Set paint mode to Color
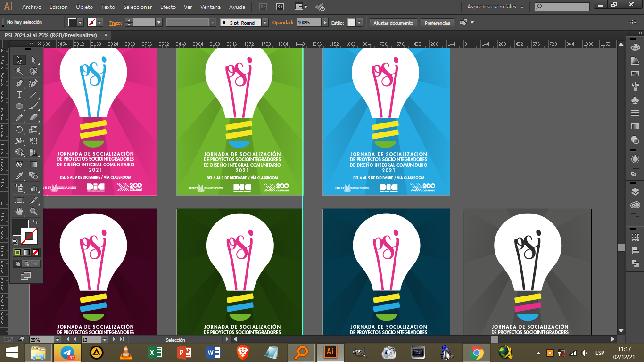 [18, 253]
